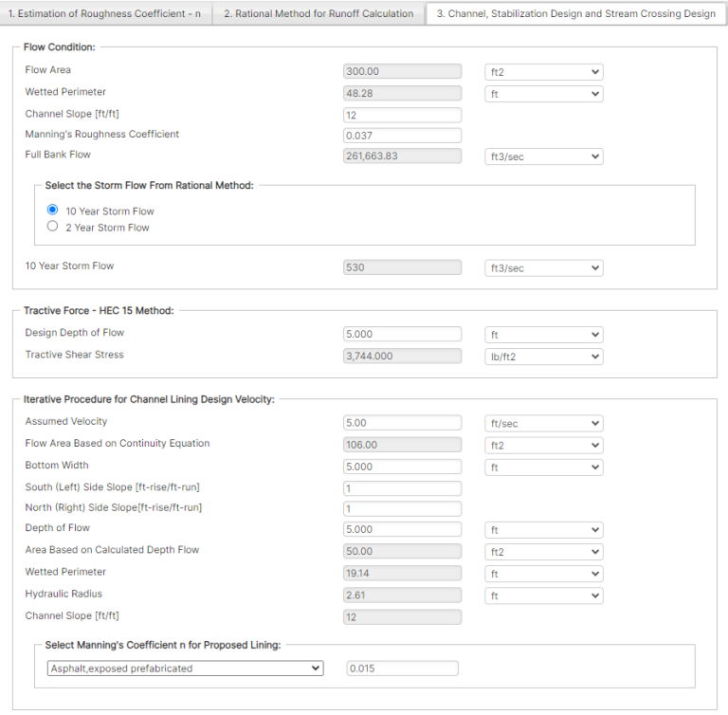Viewport: 728px width, 715px height.
Task: Click the Full Bank Flow value 261,663.83
Action: [x=403, y=156]
